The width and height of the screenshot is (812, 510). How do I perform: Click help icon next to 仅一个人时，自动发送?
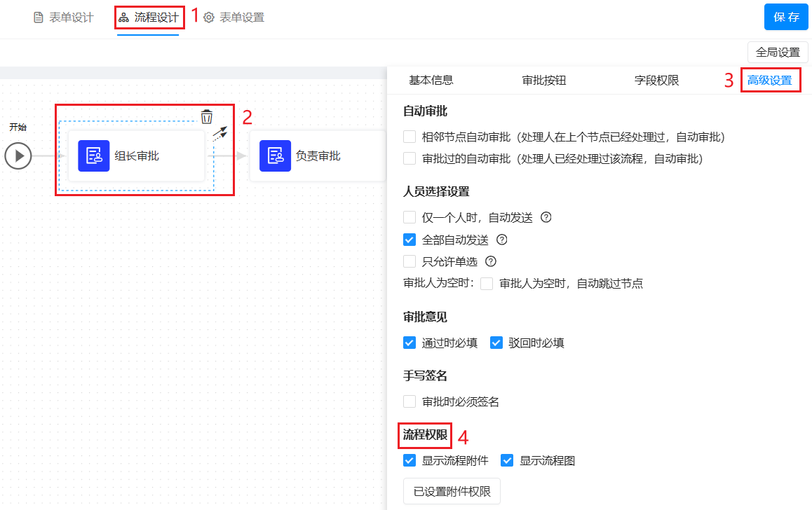[x=546, y=217]
